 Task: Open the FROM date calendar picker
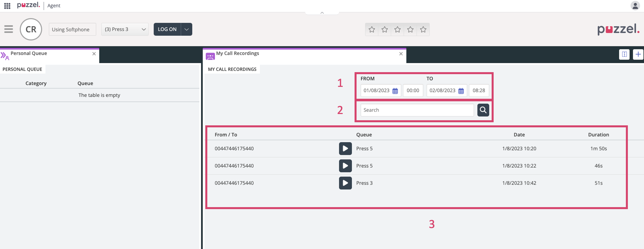395,91
